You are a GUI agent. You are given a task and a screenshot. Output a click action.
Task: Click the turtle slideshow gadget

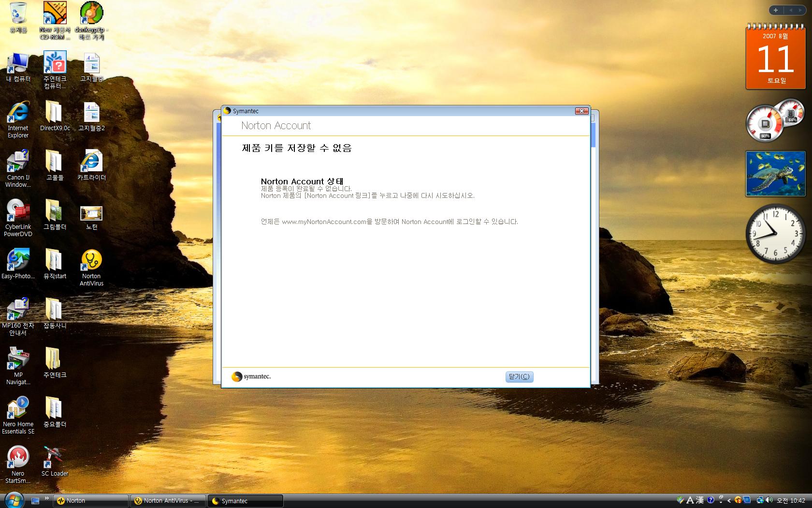pyautogui.click(x=775, y=174)
